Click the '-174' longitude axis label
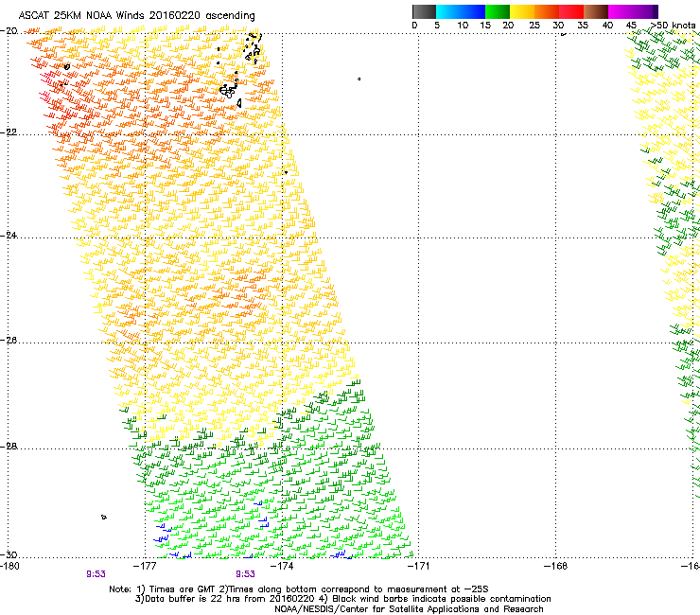 pos(282,566)
